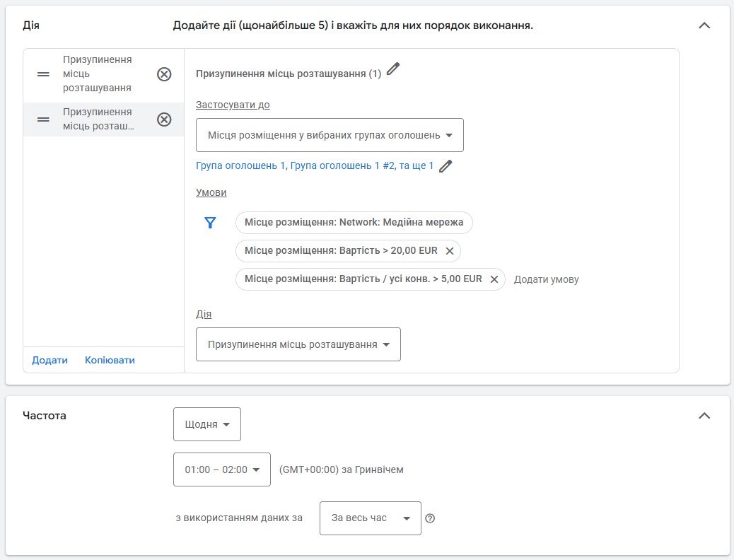Remove the 'Вартість / усі конв. > 5,00 EUR' condition
Viewport: 734px width, 560px height.
[x=494, y=279]
